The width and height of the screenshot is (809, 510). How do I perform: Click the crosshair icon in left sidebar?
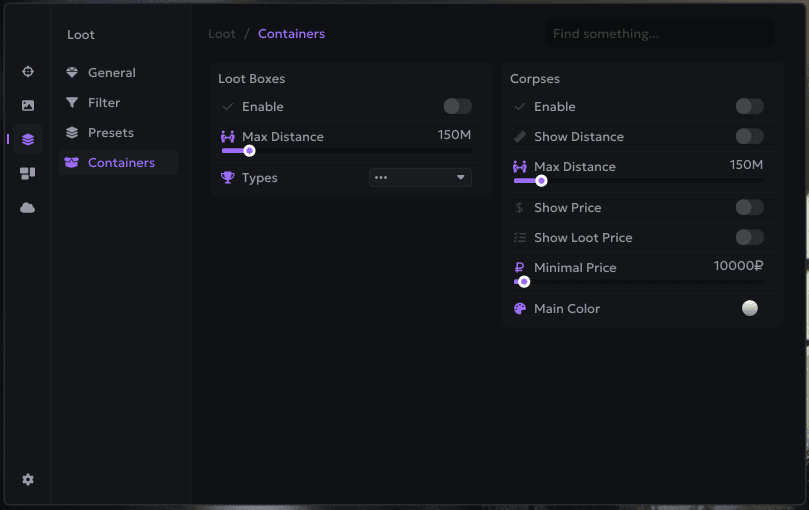point(28,72)
